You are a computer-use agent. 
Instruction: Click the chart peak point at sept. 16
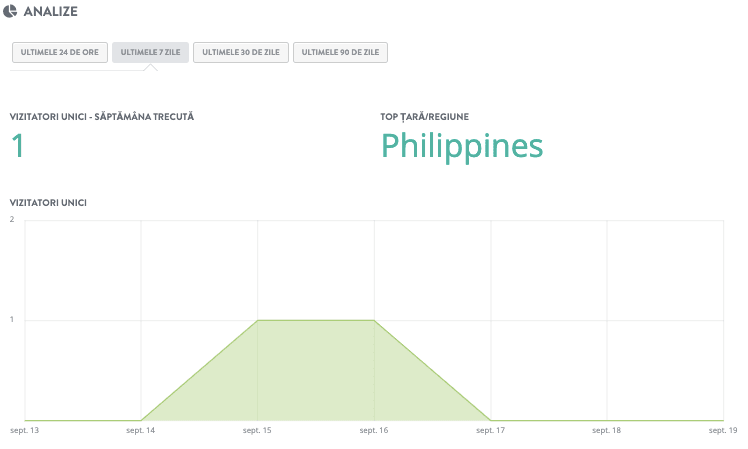(374, 320)
